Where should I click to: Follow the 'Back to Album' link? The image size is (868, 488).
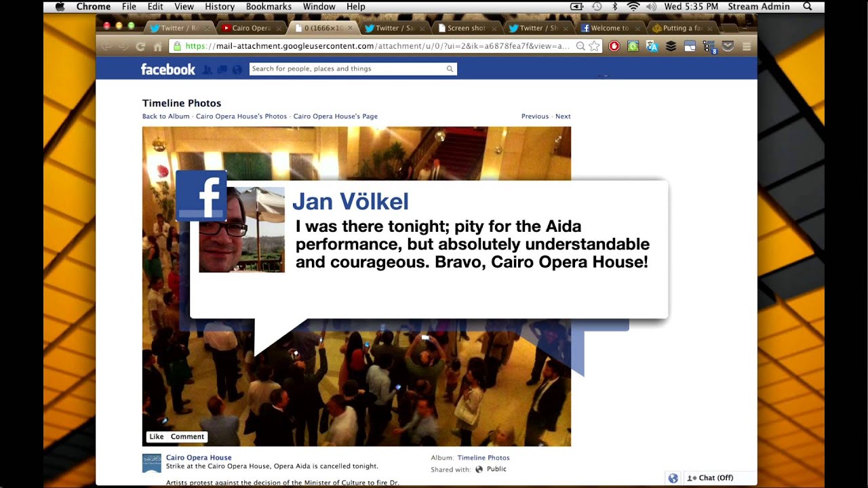[x=166, y=117]
